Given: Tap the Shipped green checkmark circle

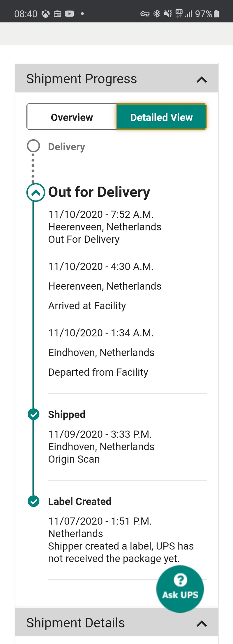Looking at the screenshot, I should [33, 414].
